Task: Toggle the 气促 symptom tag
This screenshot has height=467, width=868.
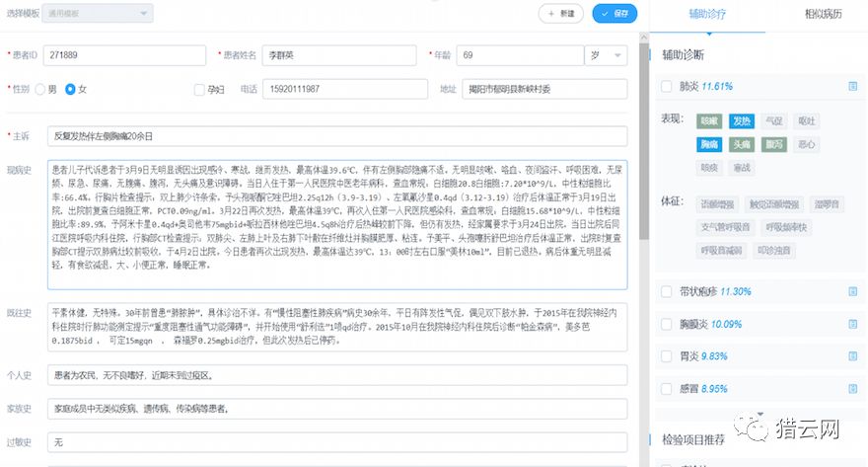Action: pyautogui.click(x=774, y=120)
